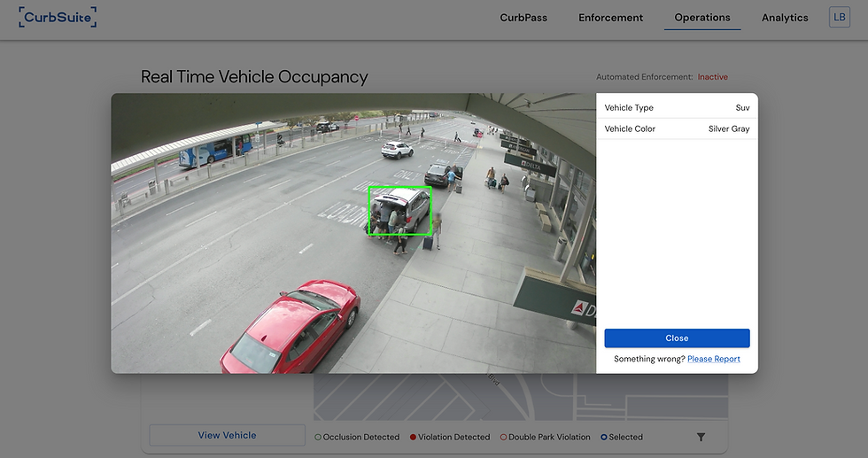This screenshot has height=458, width=868.
Task: Click the Occlusion Detected legend marker
Action: point(318,437)
